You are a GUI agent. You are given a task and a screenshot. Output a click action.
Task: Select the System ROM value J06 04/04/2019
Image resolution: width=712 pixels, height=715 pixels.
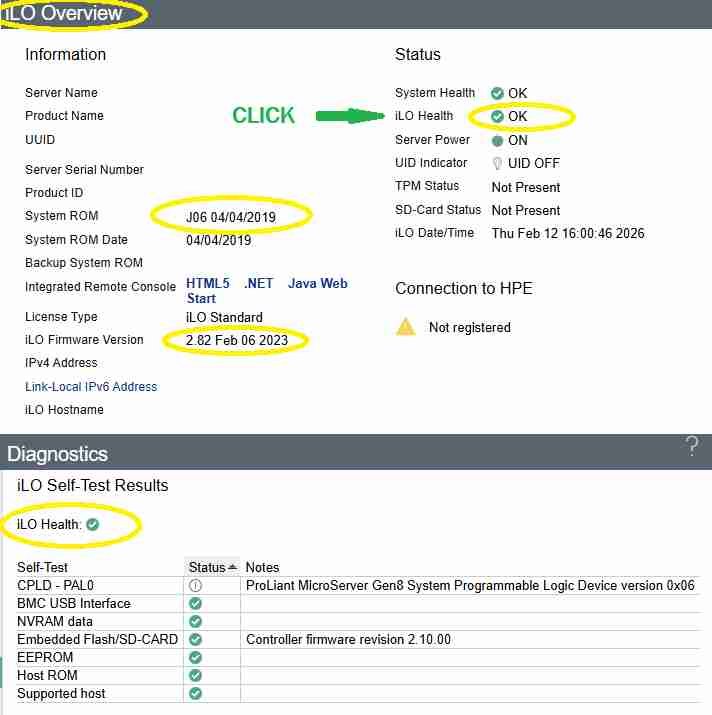coord(231,217)
